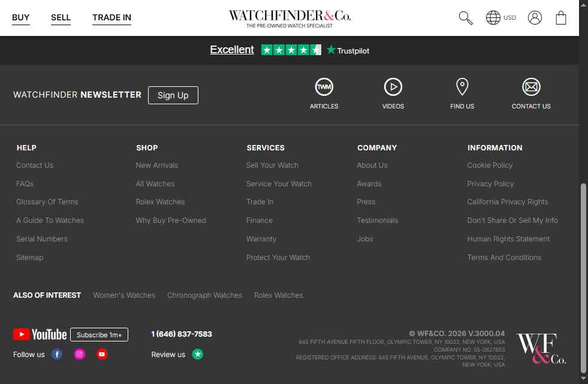Open the Awards link
This screenshot has width=588, height=384.
click(x=369, y=183)
